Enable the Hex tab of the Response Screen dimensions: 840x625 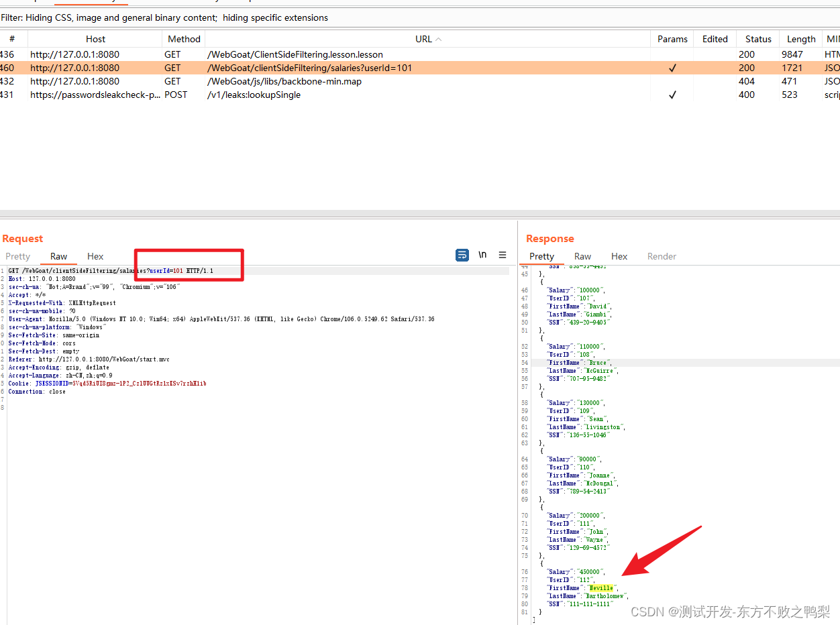(x=619, y=256)
